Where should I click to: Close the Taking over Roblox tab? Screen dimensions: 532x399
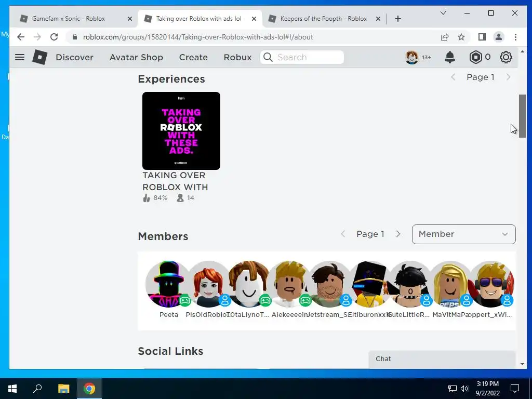click(254, 19)
